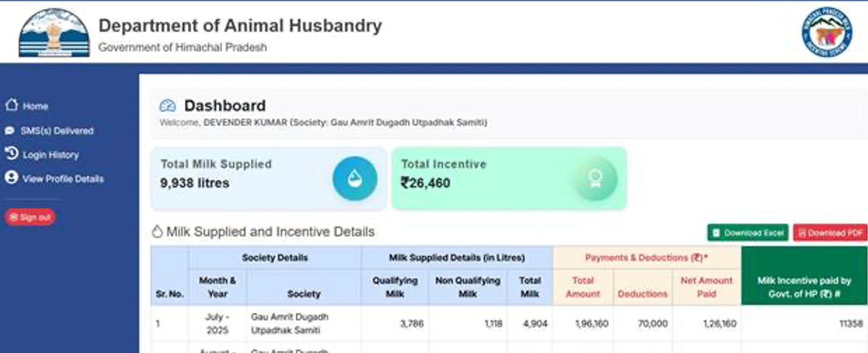Select the Login History clock icon

[12, 154]
